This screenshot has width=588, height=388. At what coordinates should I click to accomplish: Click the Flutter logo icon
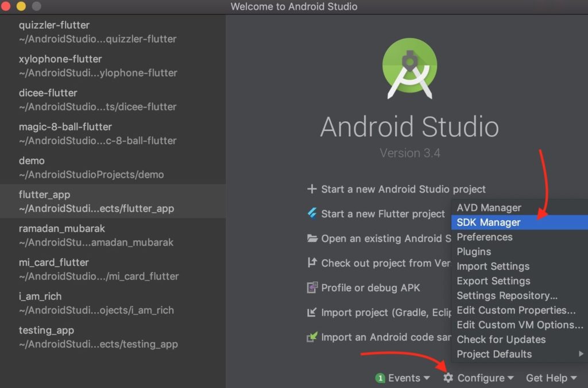click(x=312, y=214)
